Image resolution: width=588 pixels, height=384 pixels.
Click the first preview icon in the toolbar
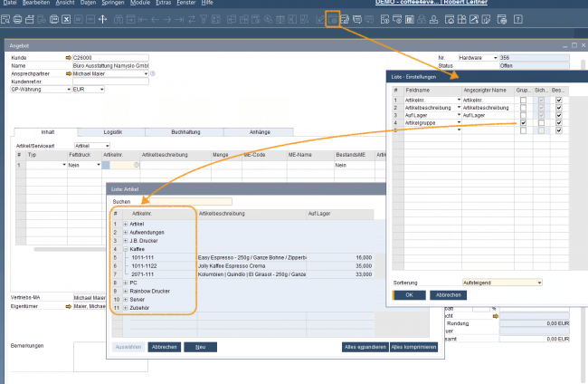pos(7,19)
